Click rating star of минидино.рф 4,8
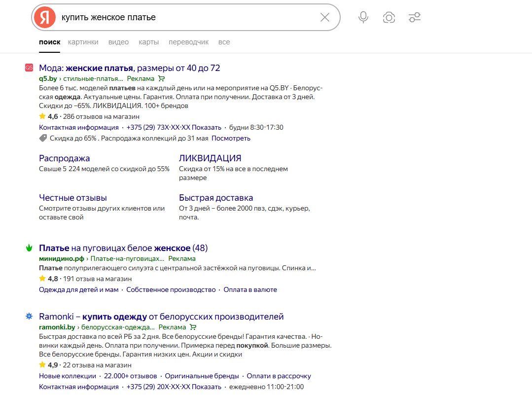 coord(42,279)
